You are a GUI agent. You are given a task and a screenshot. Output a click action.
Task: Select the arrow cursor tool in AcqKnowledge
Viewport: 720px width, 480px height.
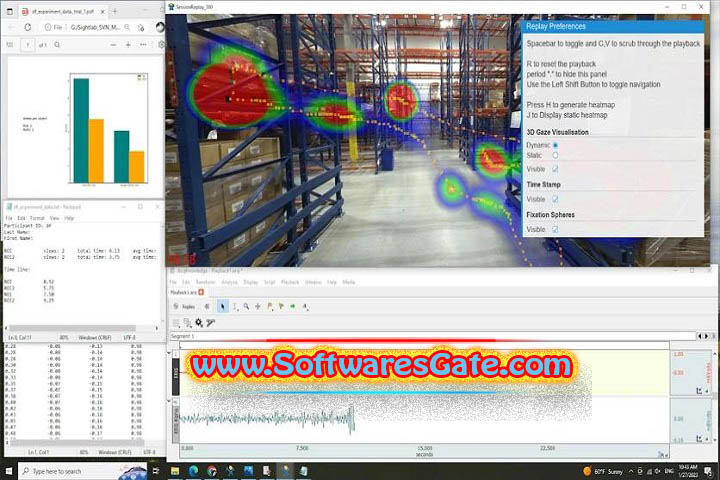click(223, 306)
